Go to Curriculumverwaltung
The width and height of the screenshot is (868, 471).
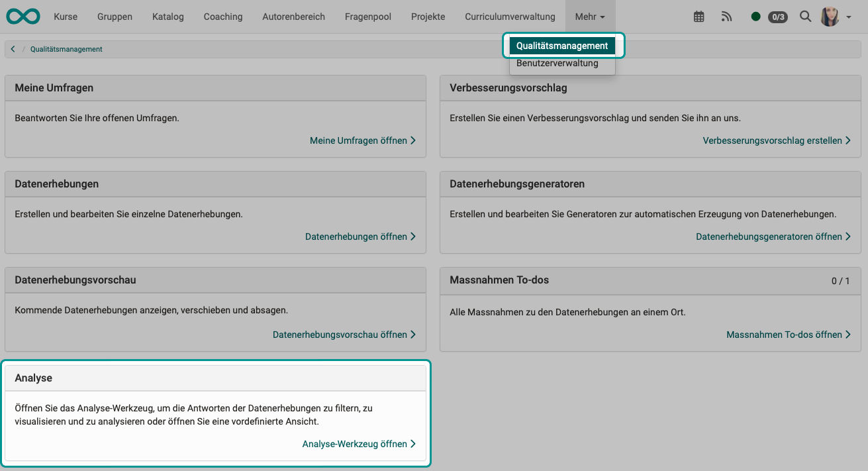[510, 17]
